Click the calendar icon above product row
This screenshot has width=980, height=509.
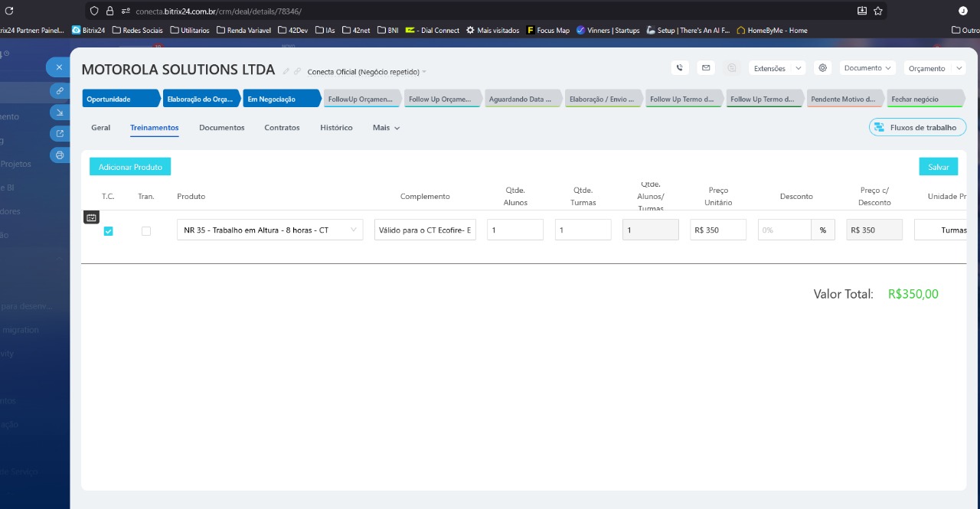[91, 217]
